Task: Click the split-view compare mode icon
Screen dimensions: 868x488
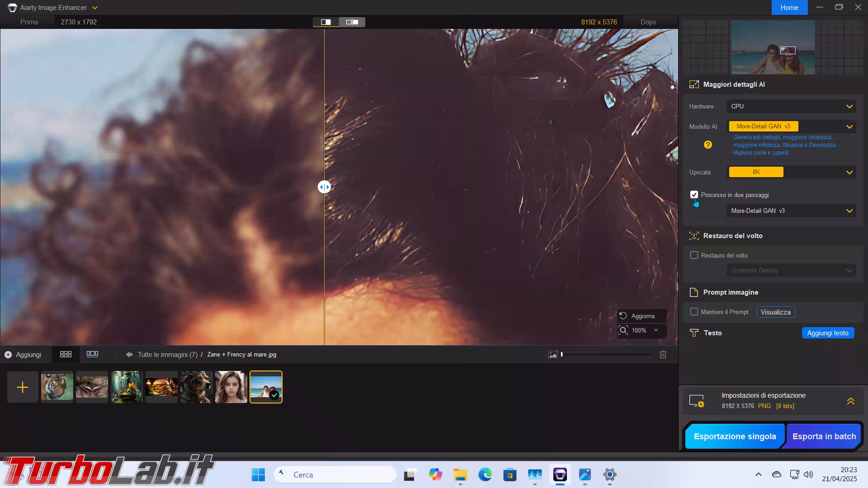Action: pyautogui.click(x=325, y=22)
